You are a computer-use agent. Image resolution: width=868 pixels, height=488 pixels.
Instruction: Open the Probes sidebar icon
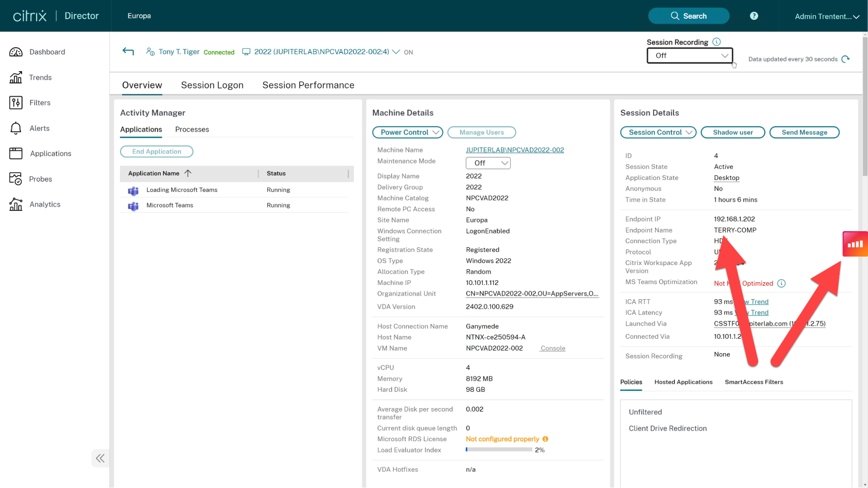[16, 179]
